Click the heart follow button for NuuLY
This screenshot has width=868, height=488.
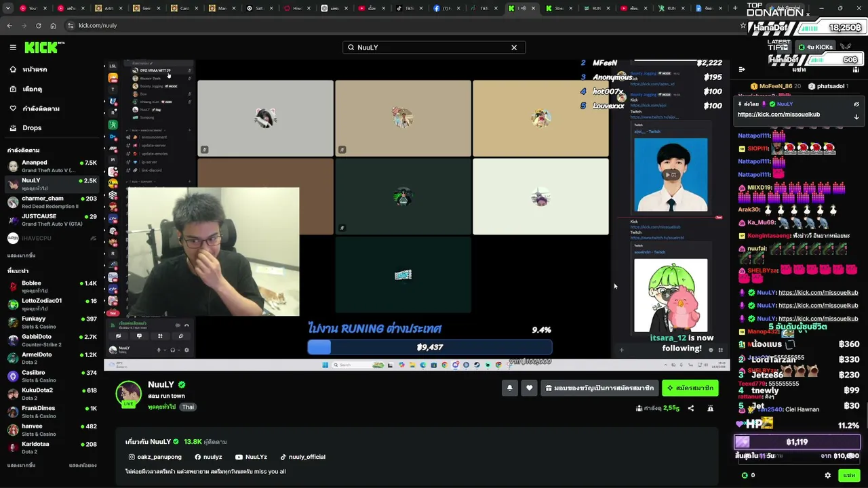(530, 388)
